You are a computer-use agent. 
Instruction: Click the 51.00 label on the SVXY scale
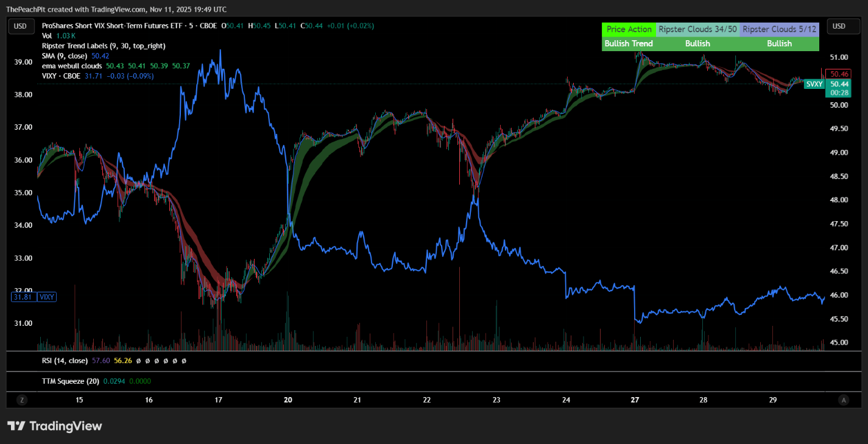click(x=839, y=57)
